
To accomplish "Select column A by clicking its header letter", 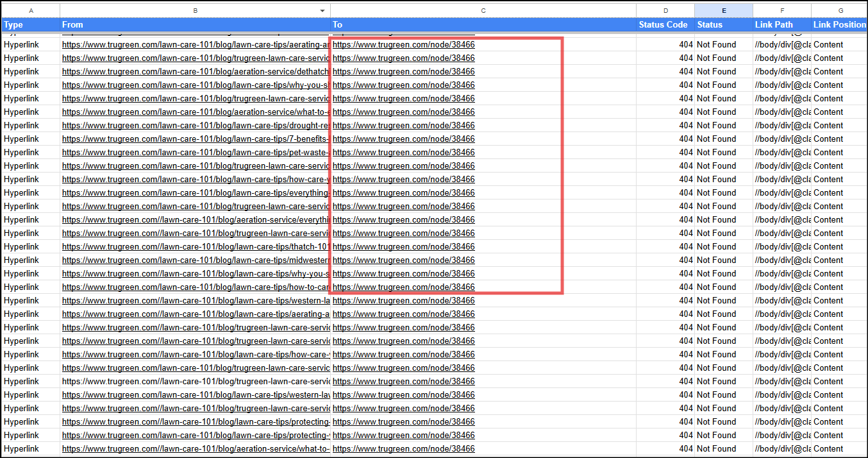I will 30,10.
